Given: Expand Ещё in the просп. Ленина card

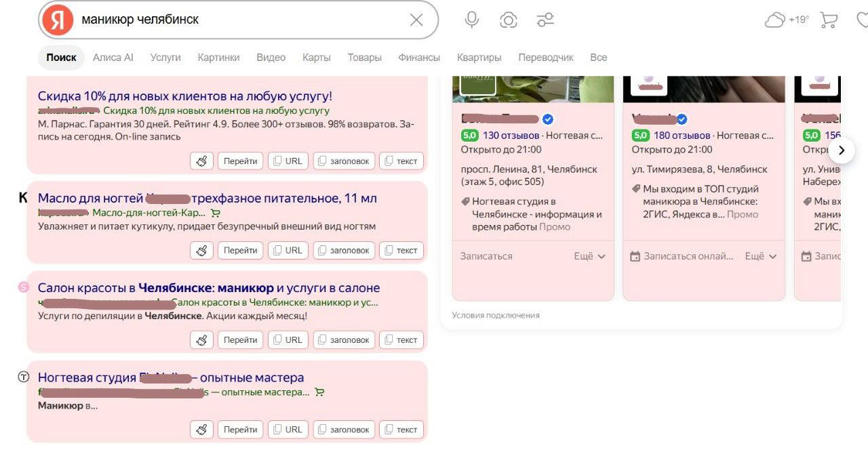Looking at the screenshot, I should click(589, 256).
